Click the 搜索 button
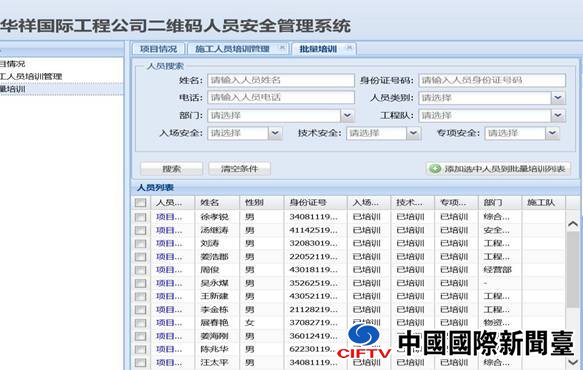Screen dimensions: 583x370 pyautogui.click(x=171, y=169)
